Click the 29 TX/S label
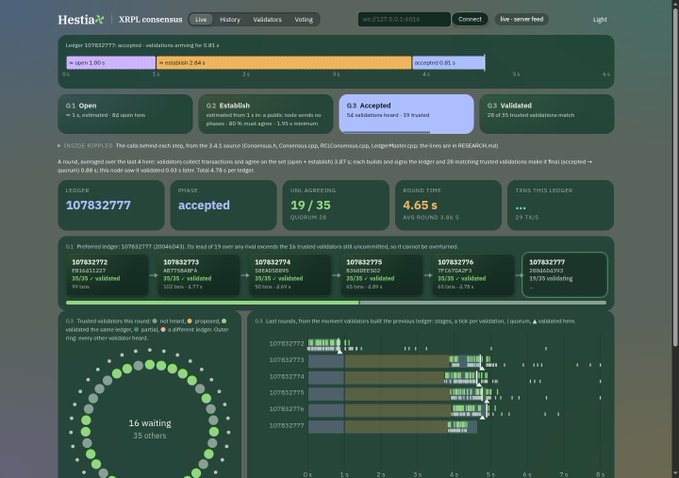The width and height of the screenshot is (679, 478). point(527,217)
